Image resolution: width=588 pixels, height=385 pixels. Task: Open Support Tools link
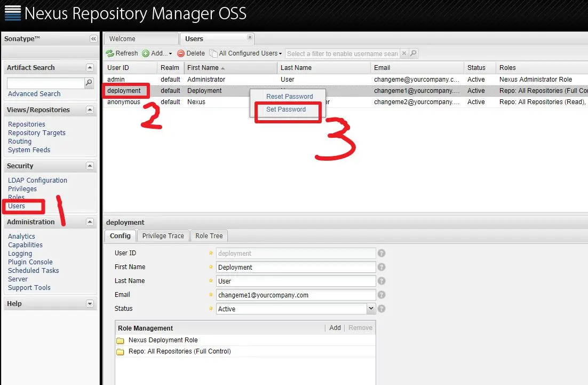[x=29, y=288]
